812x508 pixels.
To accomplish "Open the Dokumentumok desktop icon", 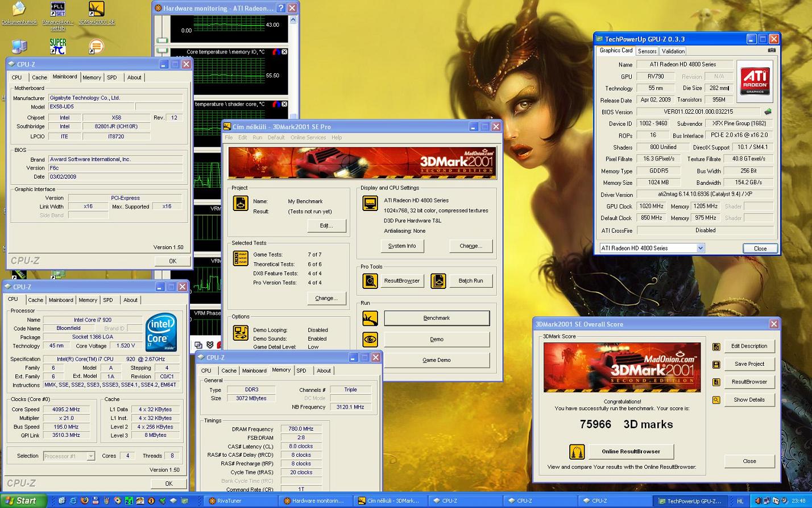I will (x=19, y=14).
